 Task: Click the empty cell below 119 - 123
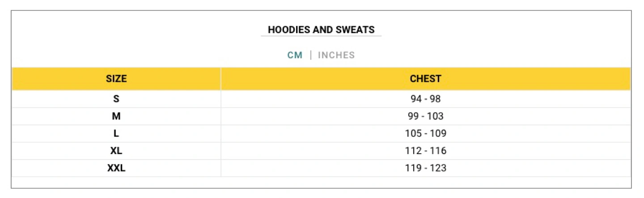pos(425,182)
